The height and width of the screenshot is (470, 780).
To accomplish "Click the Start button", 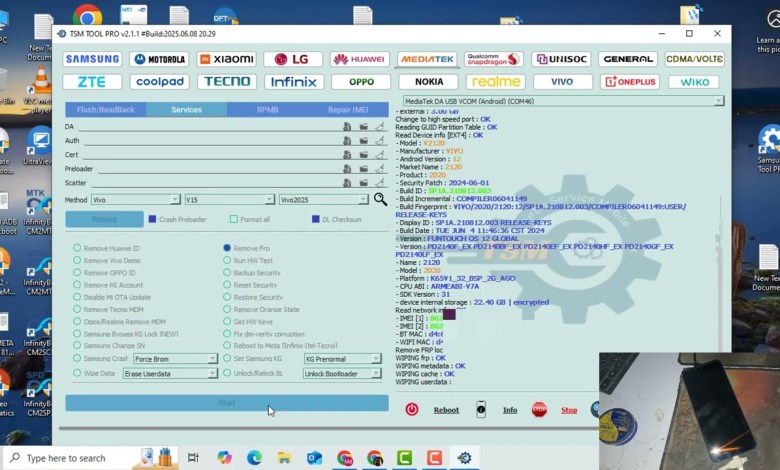I will pos(227,403).
